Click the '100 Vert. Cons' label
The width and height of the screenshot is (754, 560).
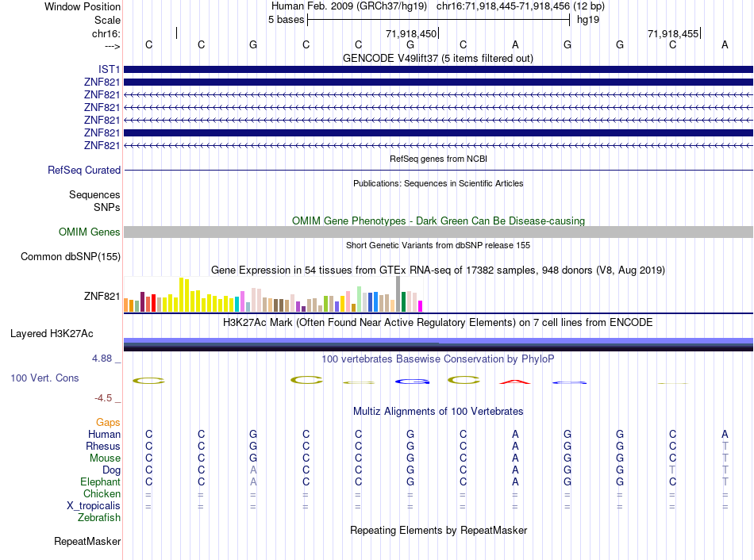point(44,378)
